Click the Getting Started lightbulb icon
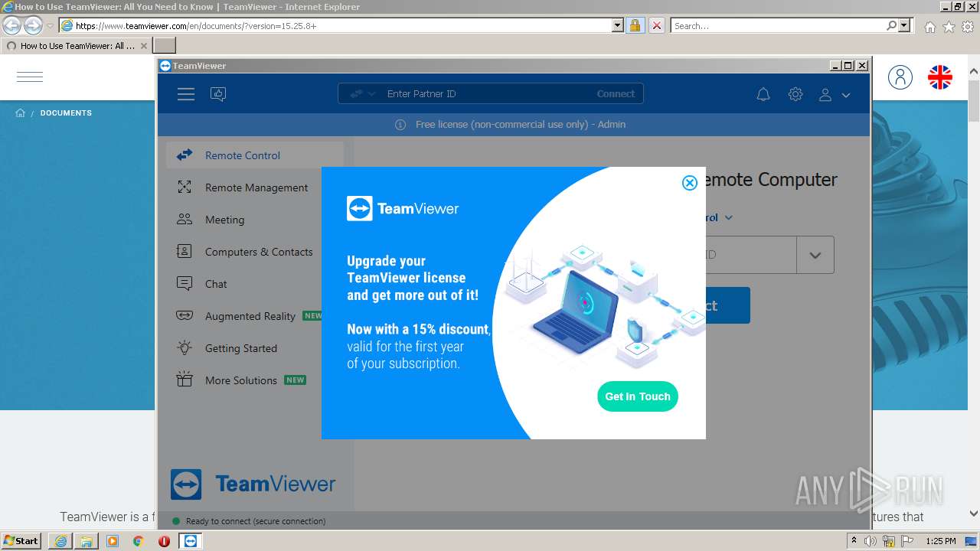This screenshot has height=551, width=980. pyautogui.click(x=185, y=348)
